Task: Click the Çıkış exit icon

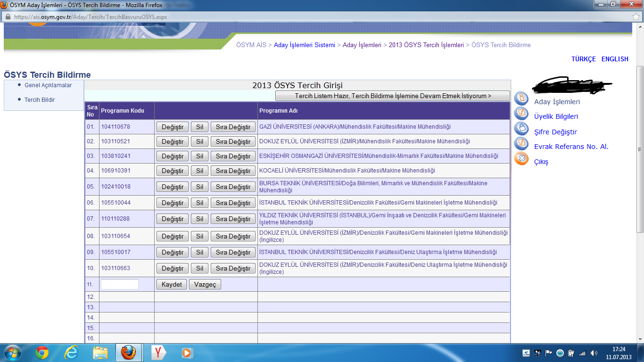Action: tap(521, 158)
